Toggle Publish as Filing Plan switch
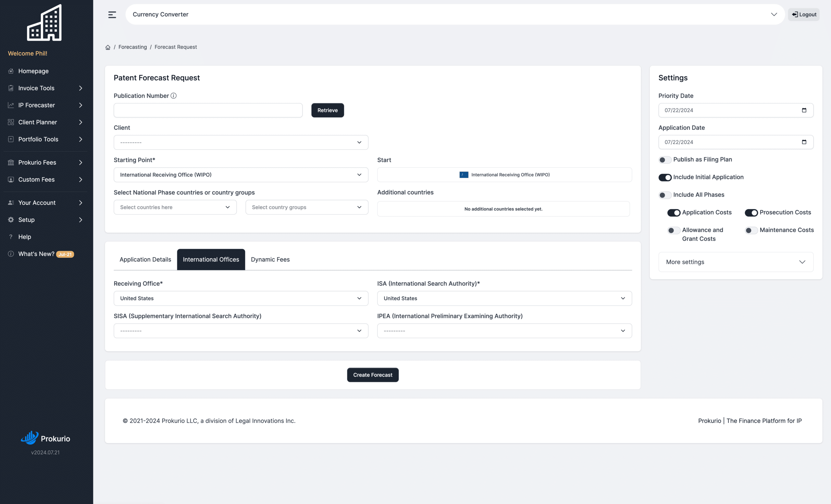831x504 pixels. click(x=665, y=160)
